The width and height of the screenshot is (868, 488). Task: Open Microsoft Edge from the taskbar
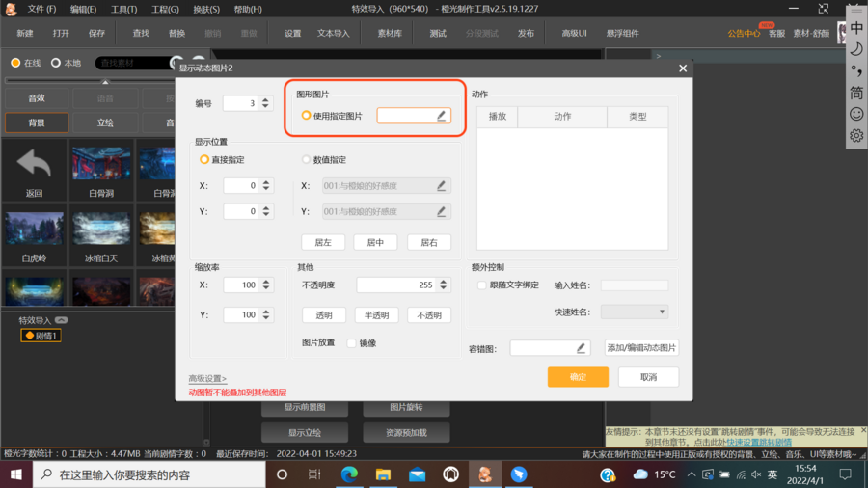(x=349, y=474)
